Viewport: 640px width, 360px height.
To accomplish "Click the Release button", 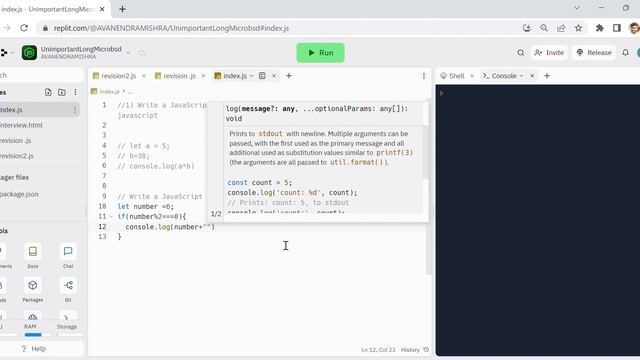I will point(594,53).
